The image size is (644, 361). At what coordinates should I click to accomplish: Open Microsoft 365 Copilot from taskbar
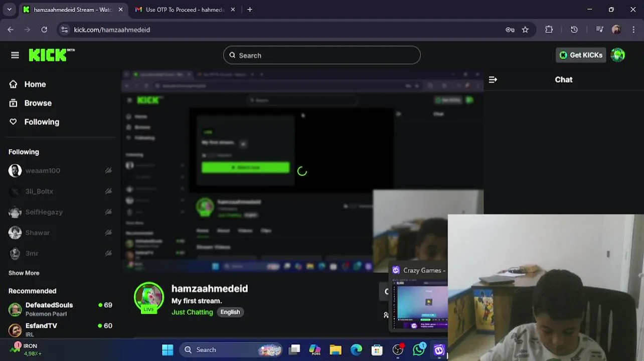pos(315,349)
